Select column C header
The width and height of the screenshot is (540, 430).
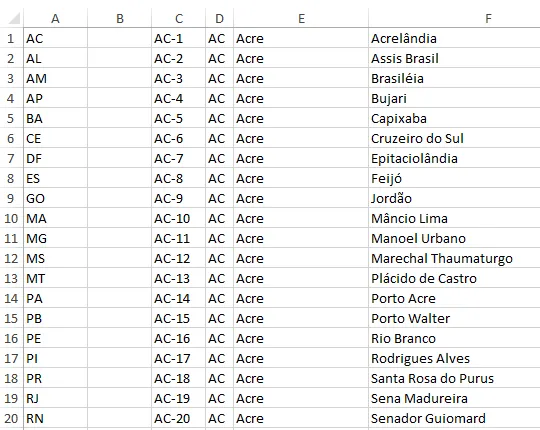coord(178,19)
